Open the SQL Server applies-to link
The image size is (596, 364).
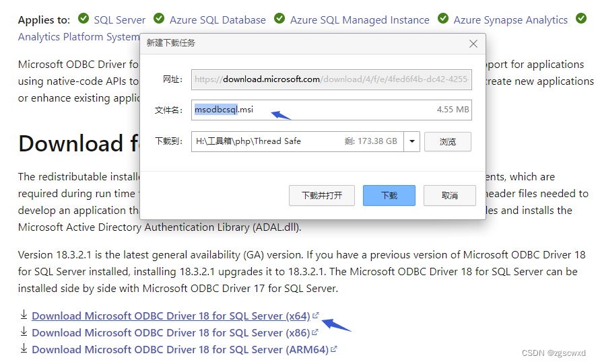coord(120,20)
